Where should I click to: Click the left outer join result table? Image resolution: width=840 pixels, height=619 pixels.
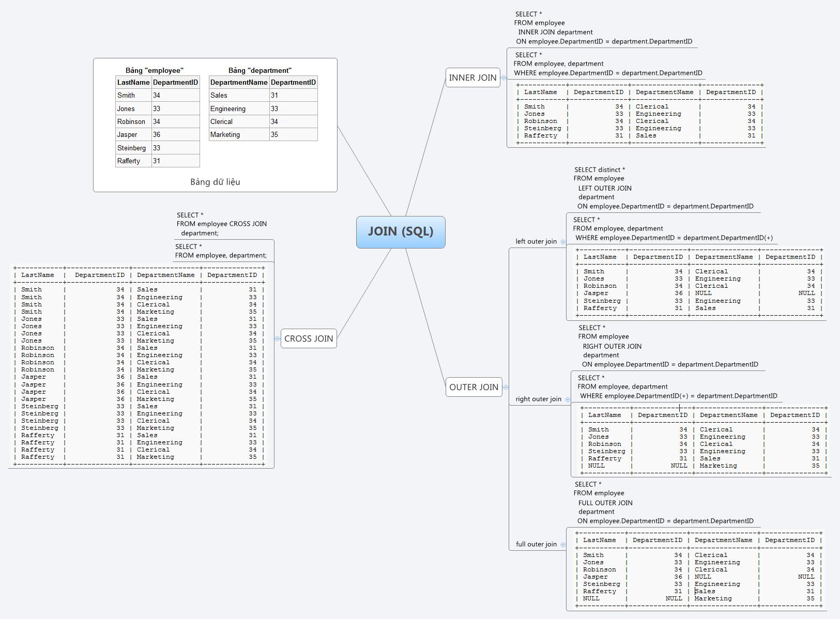(x=695, y=284)
